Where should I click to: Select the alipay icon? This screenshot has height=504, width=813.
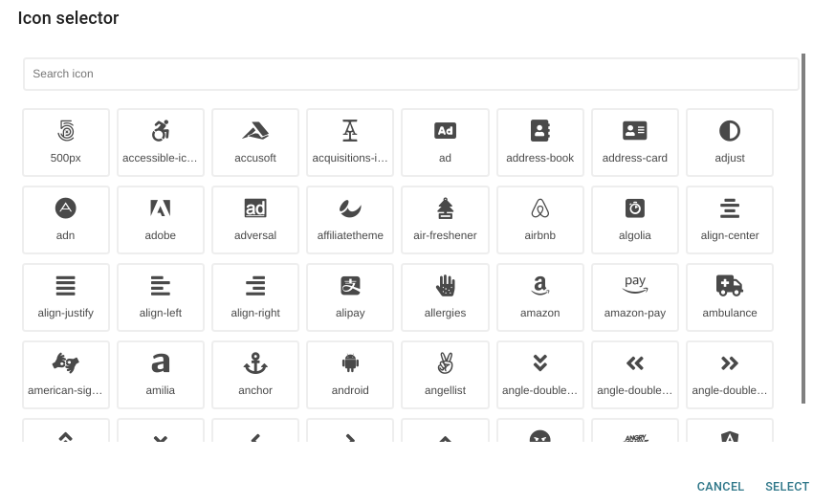(350, 297)
